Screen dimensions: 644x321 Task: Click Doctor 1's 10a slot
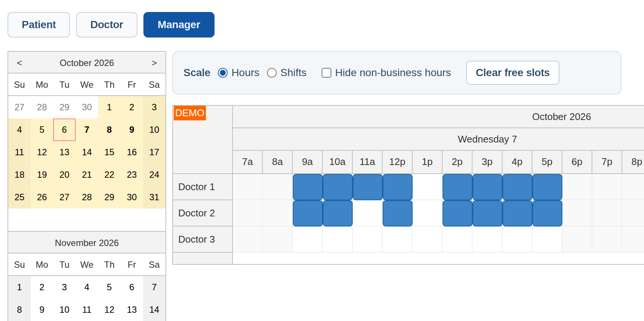pos(338,187)
